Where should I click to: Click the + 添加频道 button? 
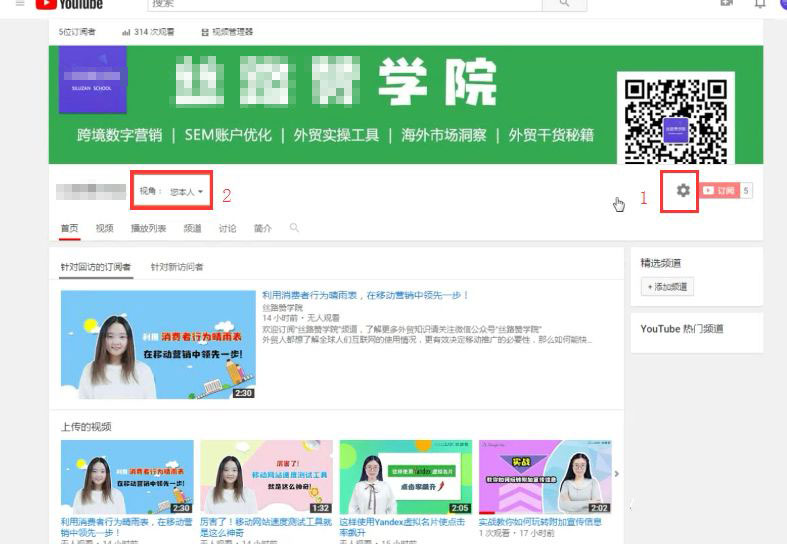pyautogui.click(x=668, y=287)
